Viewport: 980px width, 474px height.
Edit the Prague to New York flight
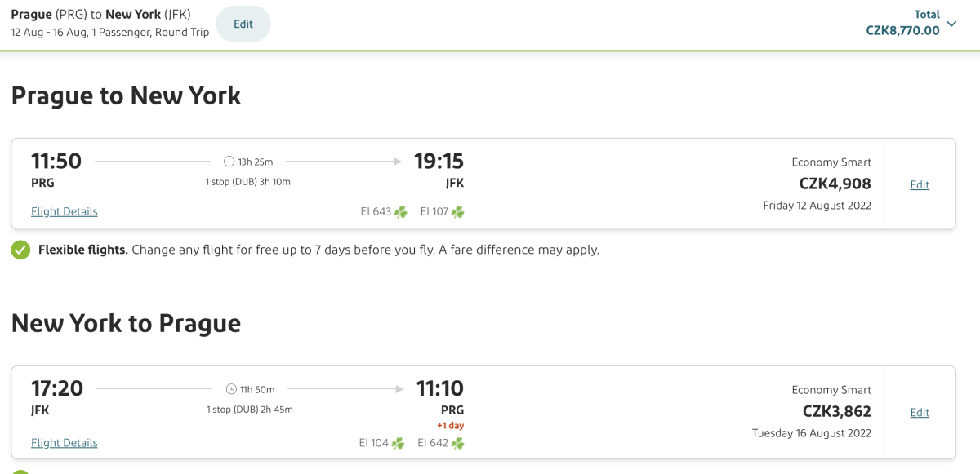pyautogui.click(x=920, y=184)
